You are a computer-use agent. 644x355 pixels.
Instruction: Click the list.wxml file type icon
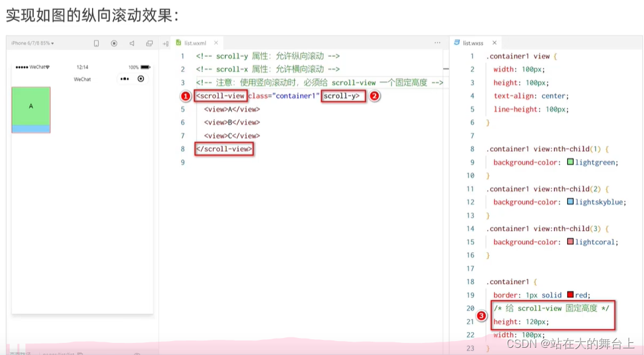tap(178, 43)
